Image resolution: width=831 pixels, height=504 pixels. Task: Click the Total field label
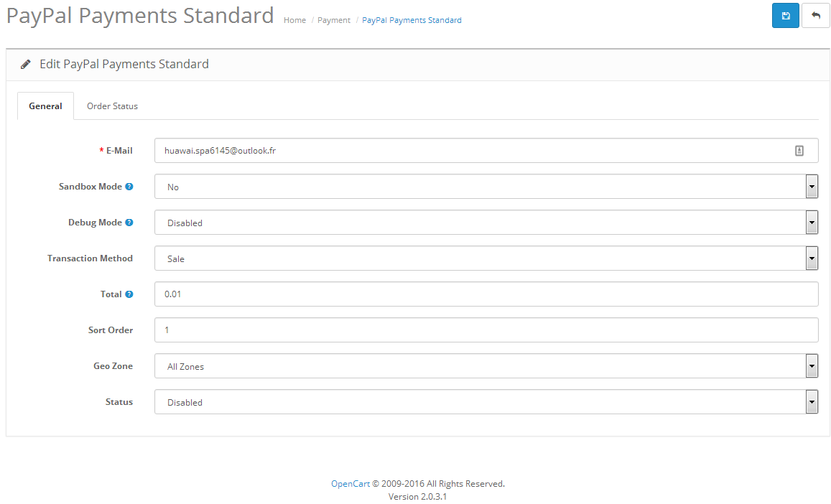[x=111, y=294]
